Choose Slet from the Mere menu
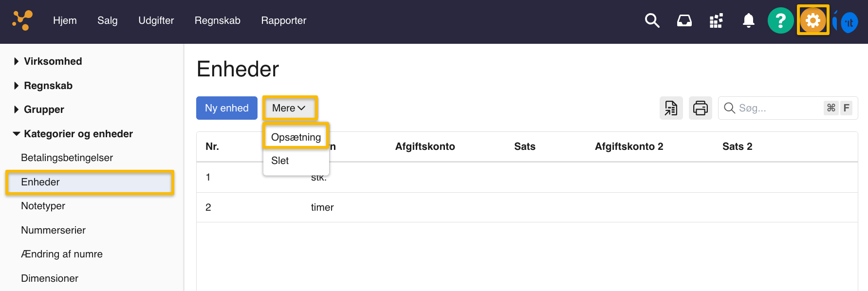The image size is (868, 291). point(280,161)
